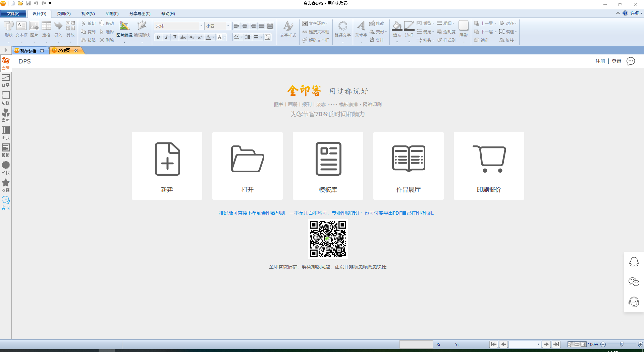Image resolution: width=644 pixels, height=352 pixels.
Task: Click the headset support icon on right
Action: click(634, 302)
